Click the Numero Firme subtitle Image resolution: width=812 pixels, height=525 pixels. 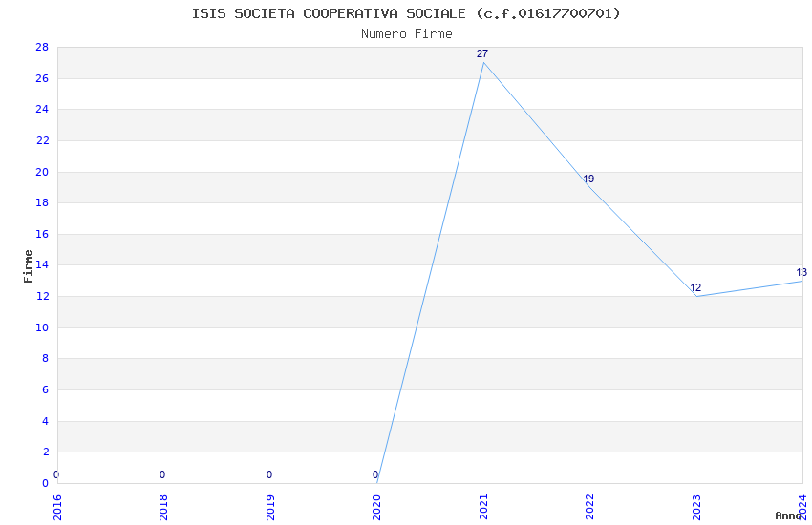tap(407, 34)
